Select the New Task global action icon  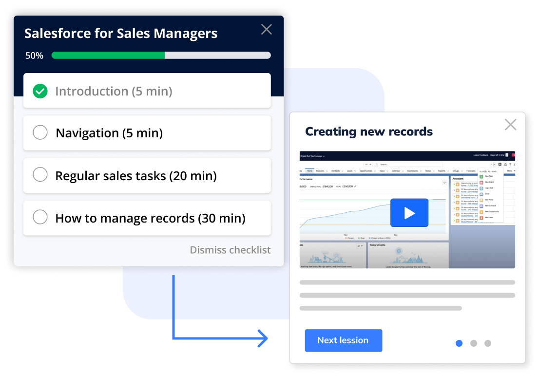pos(481,176)
